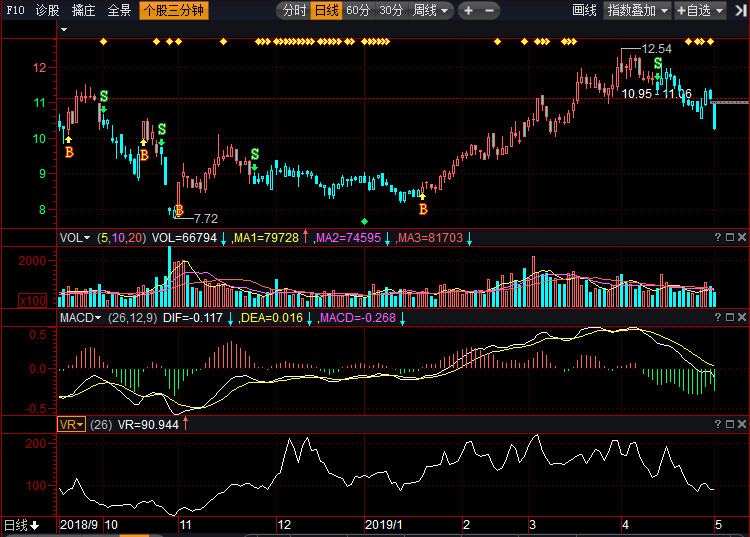Maximize the VOL indicator panel
750x537 pixels.
[x=729, y=237]
